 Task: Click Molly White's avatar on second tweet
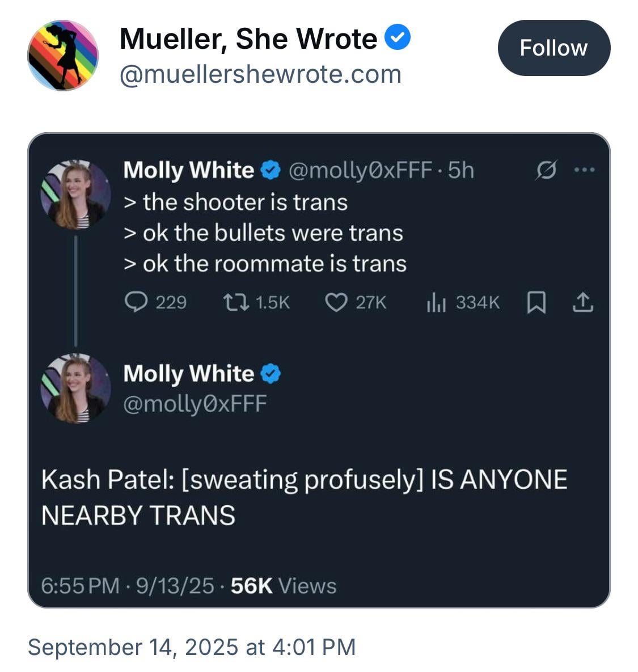pos(75,388)
